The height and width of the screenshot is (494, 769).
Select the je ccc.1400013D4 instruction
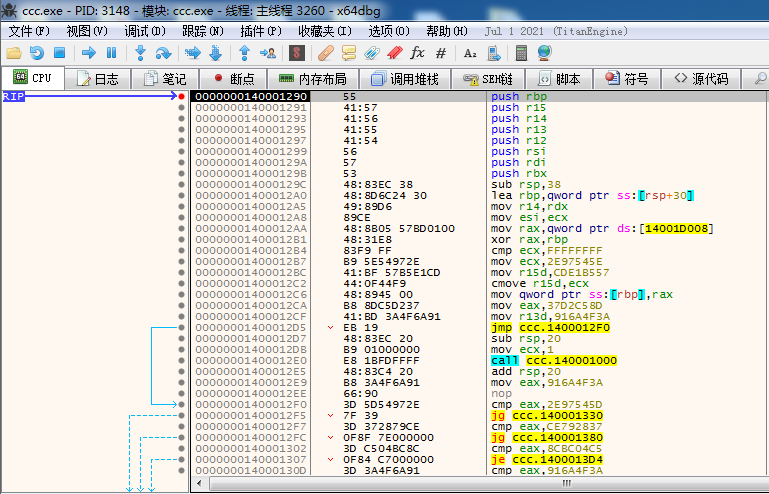pos(547,460)
